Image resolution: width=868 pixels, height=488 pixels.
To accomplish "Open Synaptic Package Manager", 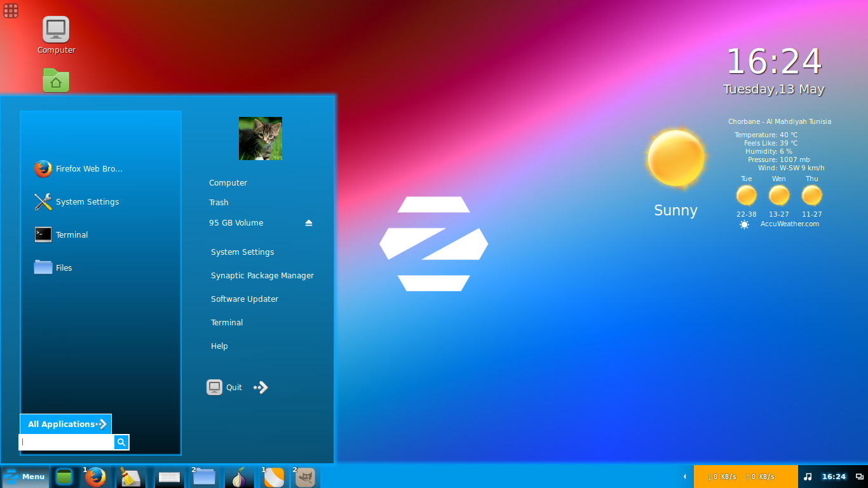I will coord(262,276).
